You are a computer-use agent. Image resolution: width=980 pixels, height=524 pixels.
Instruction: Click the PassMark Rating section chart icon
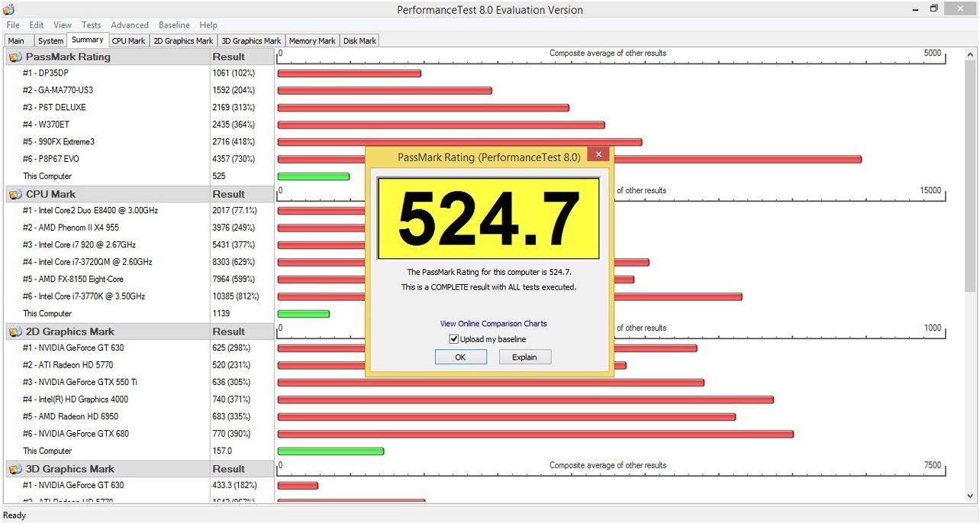[x=16, y=57]
